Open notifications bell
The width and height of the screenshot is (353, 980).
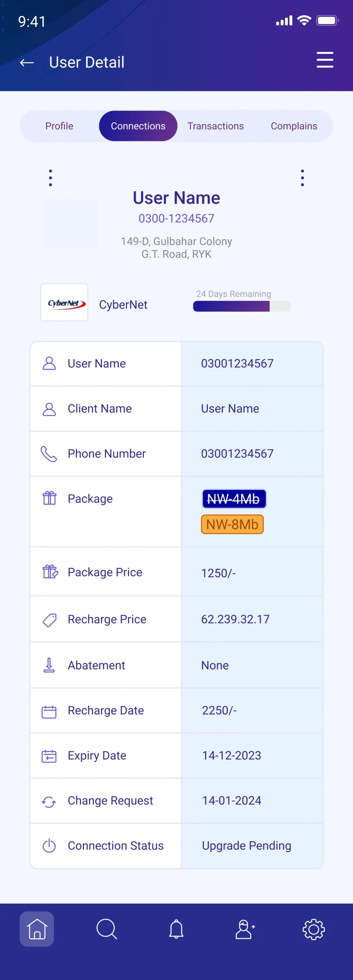tap(176, 929)
